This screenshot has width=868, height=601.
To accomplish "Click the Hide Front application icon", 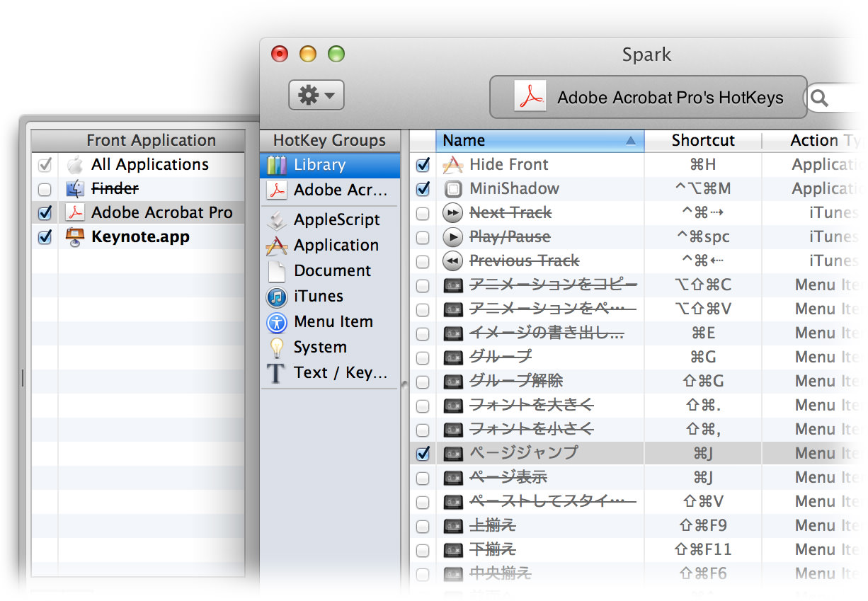I will 452,165.
